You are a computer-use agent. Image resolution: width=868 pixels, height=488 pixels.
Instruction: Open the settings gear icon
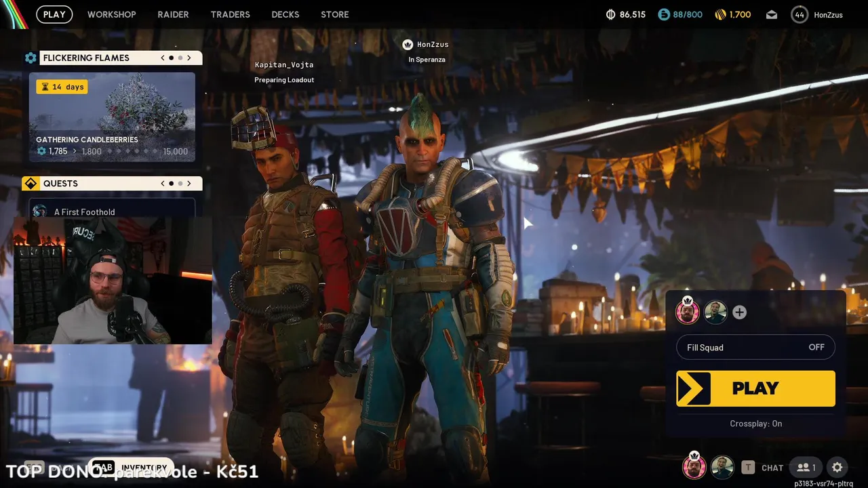pos(837,468)
